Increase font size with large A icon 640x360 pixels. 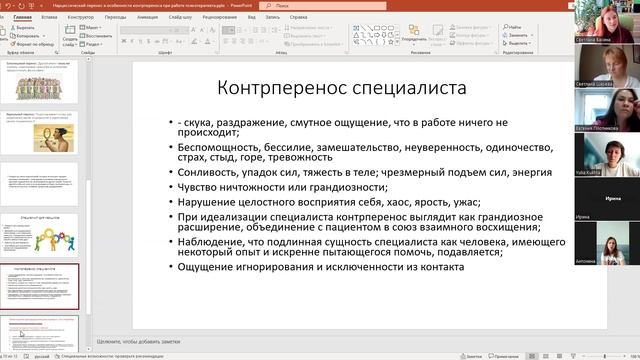click(x=193, y=30)
